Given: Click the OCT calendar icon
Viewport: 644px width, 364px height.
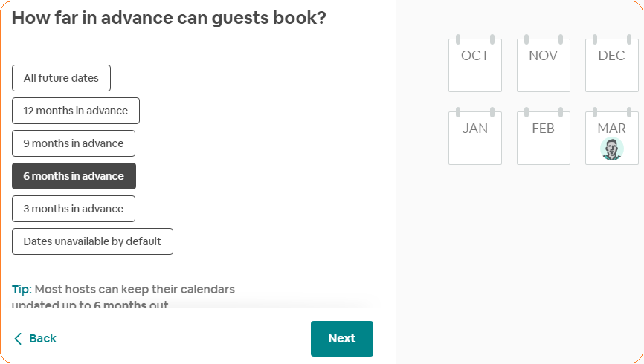Looking at the screenshot, I should pyautogui.click(x=474, y=65).
